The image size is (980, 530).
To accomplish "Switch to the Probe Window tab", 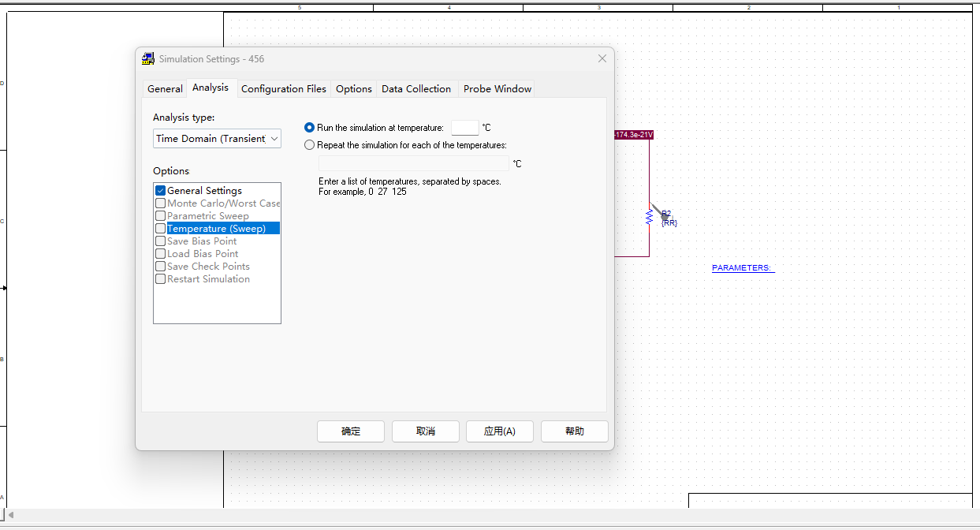I will (x=497, y=89).
